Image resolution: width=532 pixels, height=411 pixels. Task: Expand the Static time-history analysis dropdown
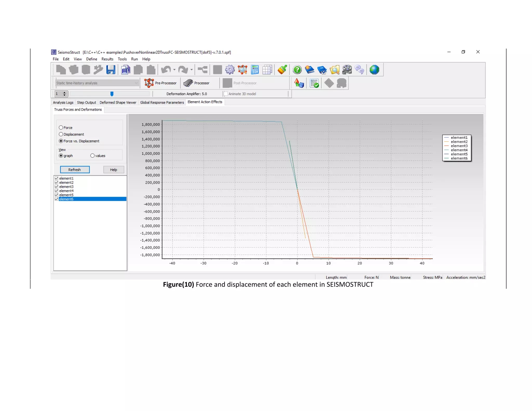[136, 83]
